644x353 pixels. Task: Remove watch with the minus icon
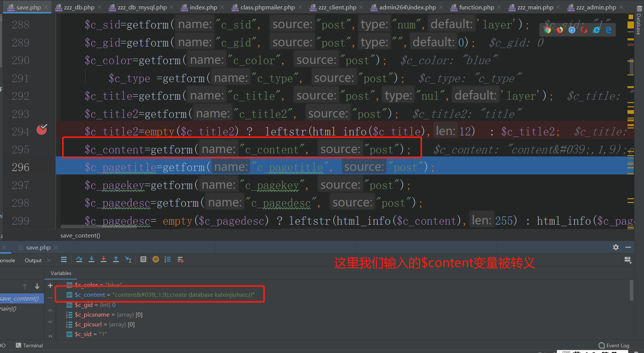(50, 298)
